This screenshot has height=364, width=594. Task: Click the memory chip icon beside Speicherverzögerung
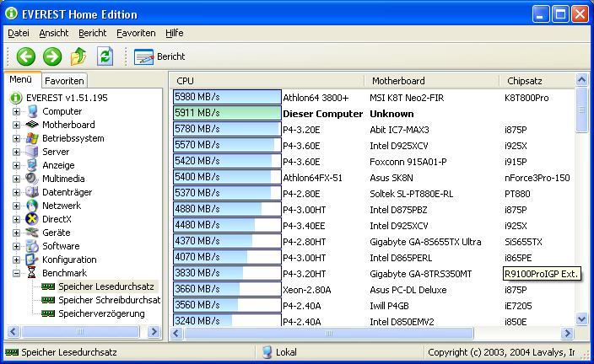pos(48,313)
